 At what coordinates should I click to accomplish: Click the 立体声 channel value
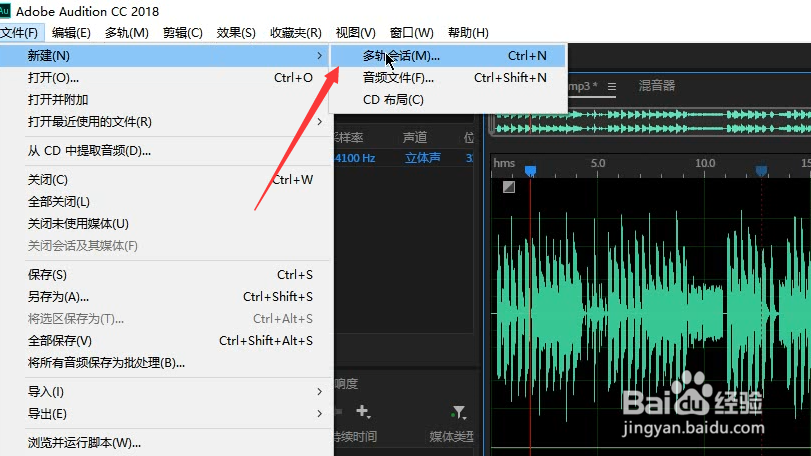[x=423, y=158]
